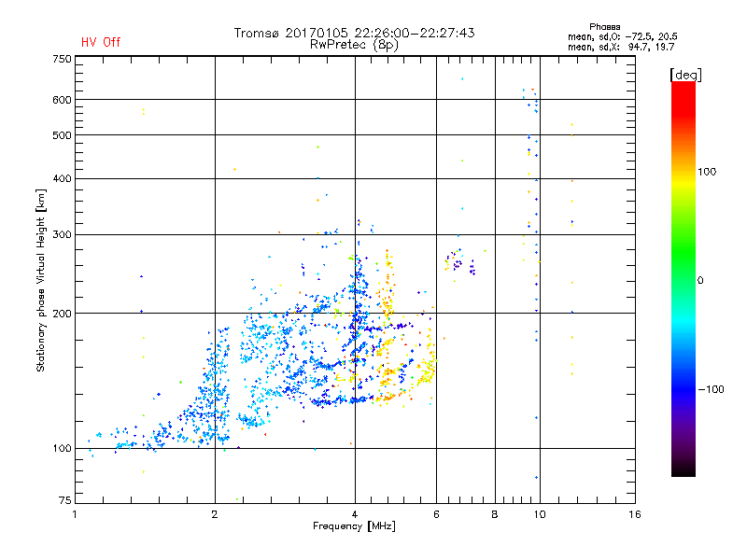Click the '[deg]' colorbar unit label
The height and width of the screenshot is (560, 747).
685,75
